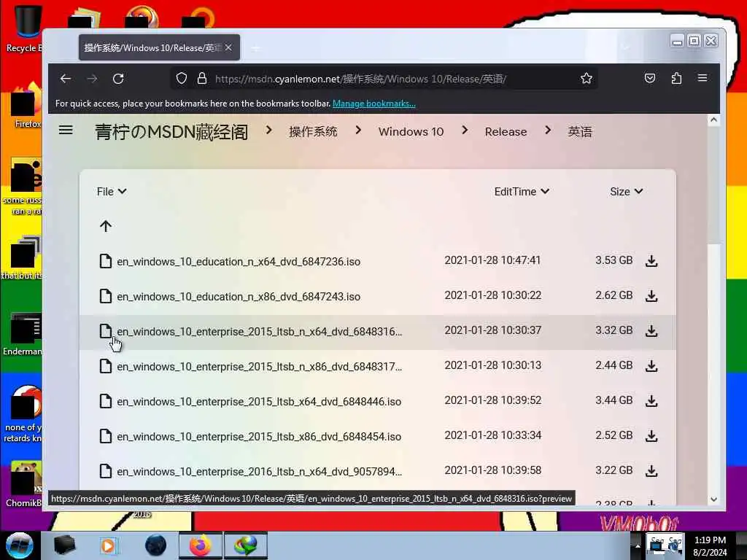Open a new browser tab
This screenshot has width=747, height=560.
click(256, 48)
